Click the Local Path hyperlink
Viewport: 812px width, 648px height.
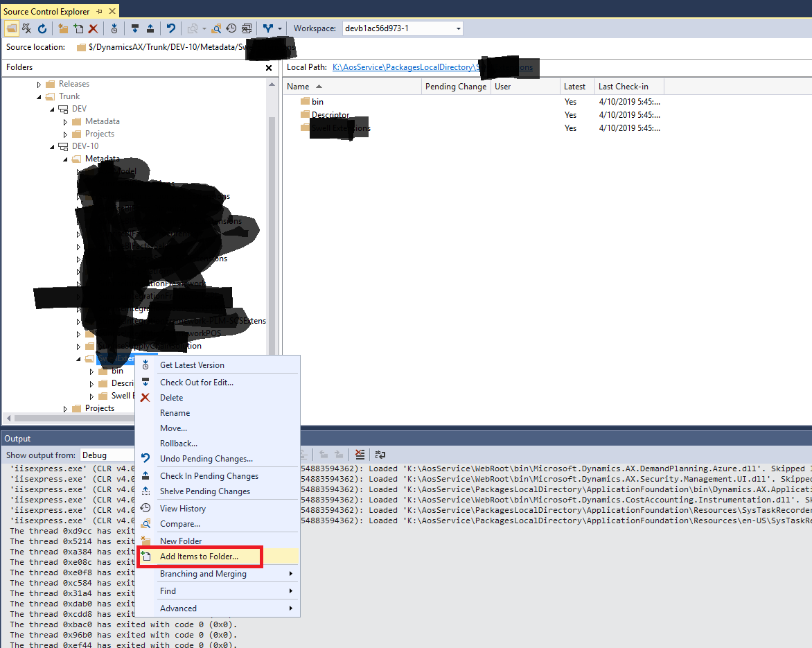coord(416,67)
